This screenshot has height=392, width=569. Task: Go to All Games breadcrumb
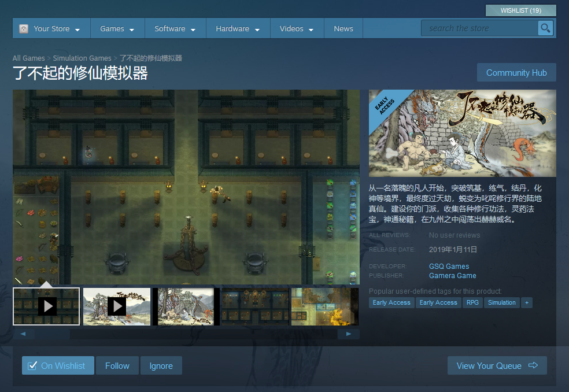pyautogui.click(x=29, y=58)
